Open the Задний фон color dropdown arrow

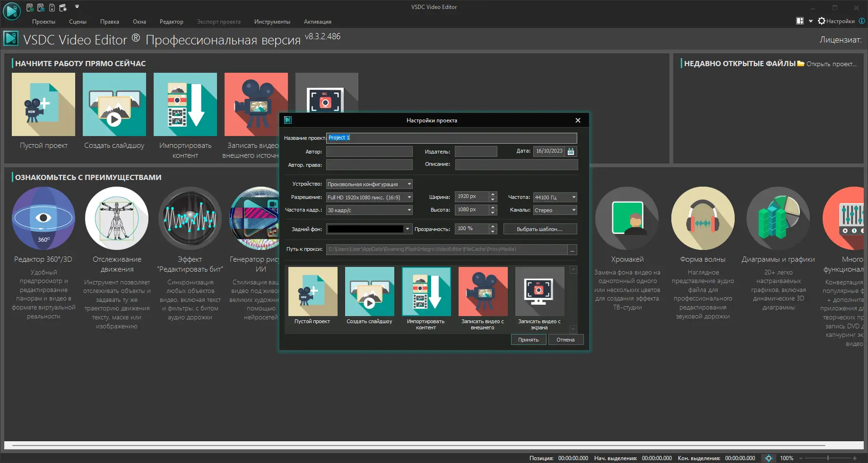(408, 229)
